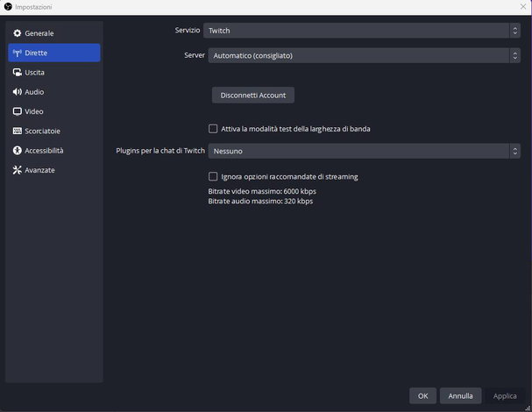Click the Uscita output icon

pos(17,72)
